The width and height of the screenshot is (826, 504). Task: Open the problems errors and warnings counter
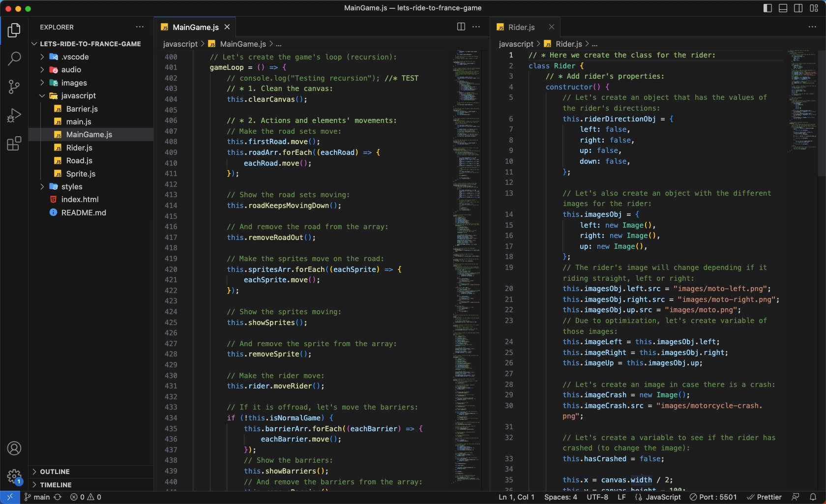[86, 497]
